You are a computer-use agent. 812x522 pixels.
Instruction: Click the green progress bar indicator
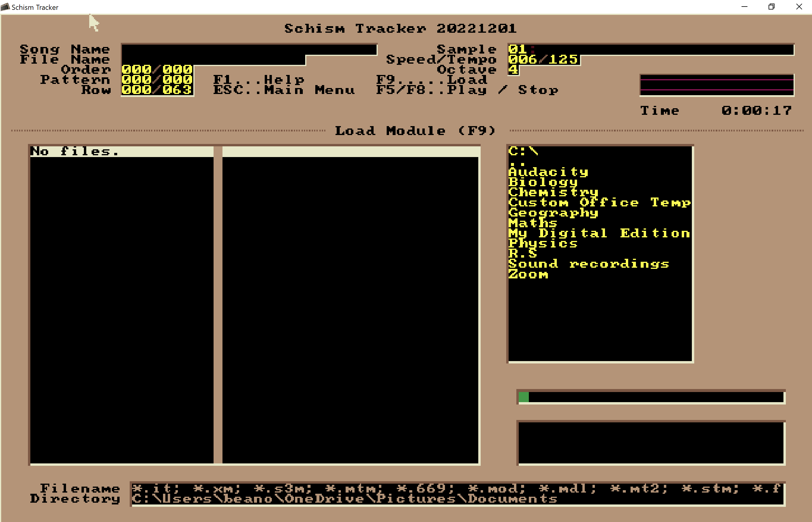click(x=523, y=397)
